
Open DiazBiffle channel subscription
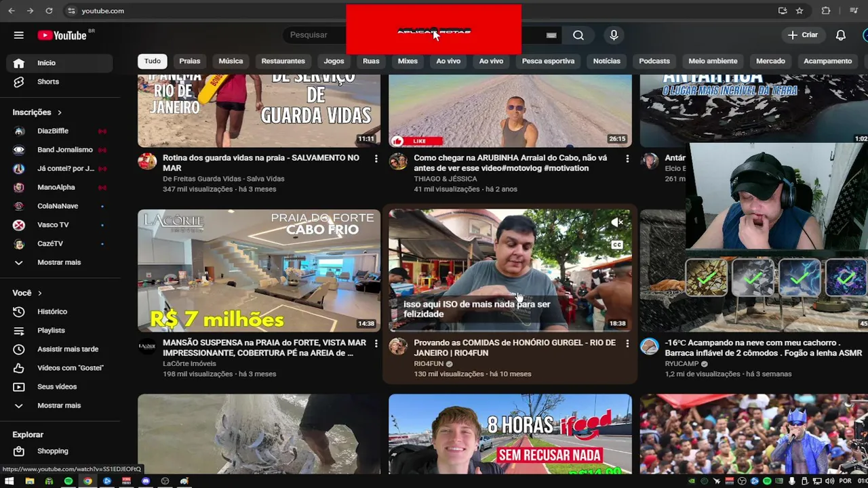60,131
